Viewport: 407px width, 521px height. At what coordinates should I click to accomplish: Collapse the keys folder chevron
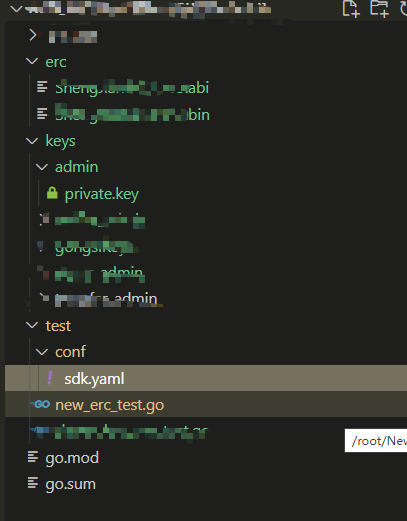(32, 141)
